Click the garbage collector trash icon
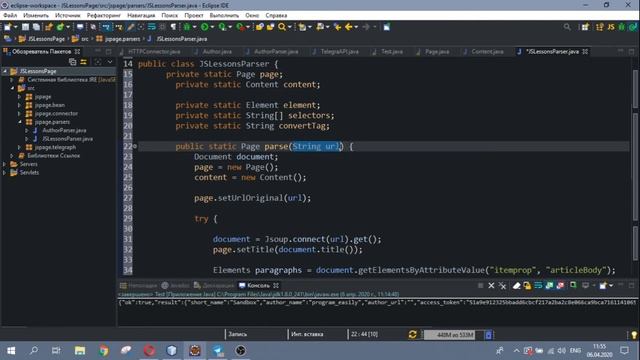Image resolution: width=640 pixels, height=360 pixels. point(488,335)
